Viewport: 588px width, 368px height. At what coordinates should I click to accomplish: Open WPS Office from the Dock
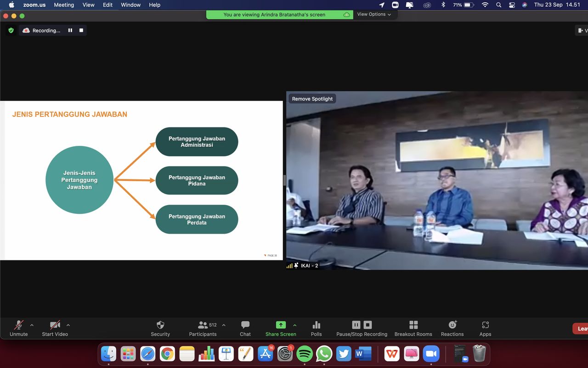392,353
